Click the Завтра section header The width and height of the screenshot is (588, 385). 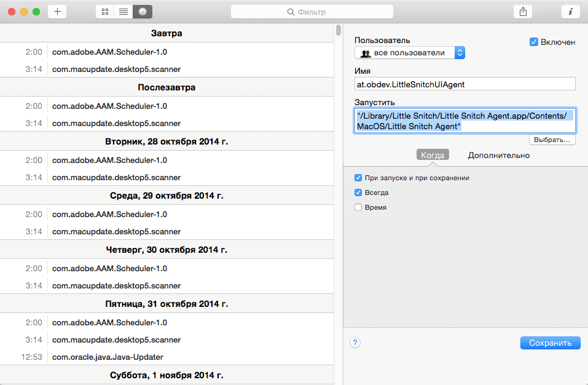click(167, 33)
